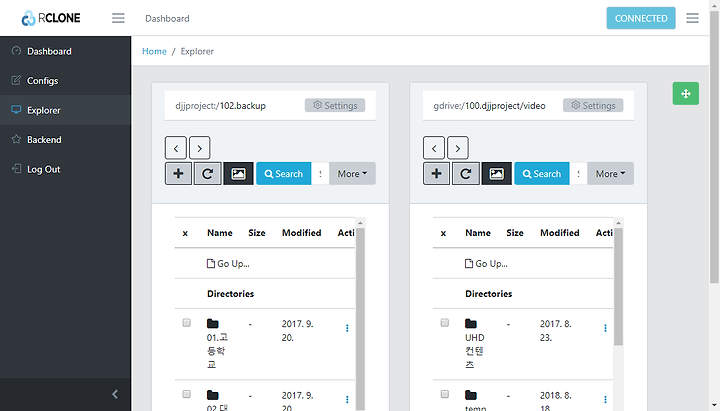This screenshot has height=411, width=720.
Task: Go forward in the gdrive pane
Action: (457, 148)
